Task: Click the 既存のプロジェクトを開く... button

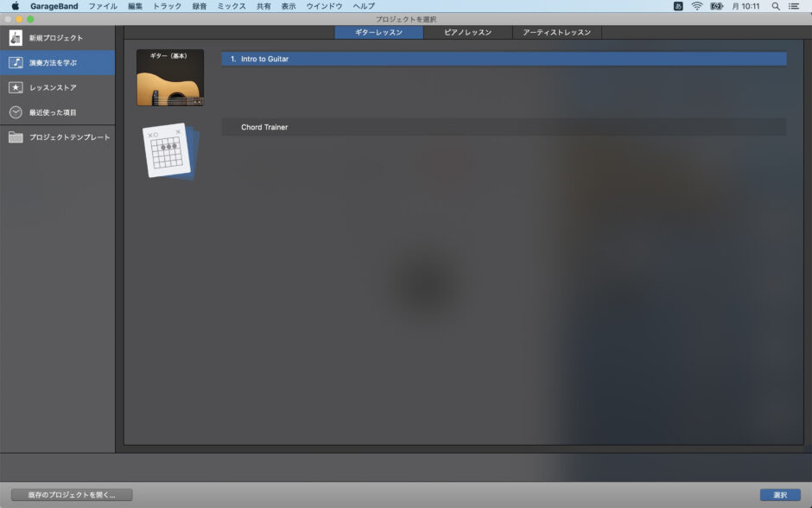Action: tap(72, 494)
